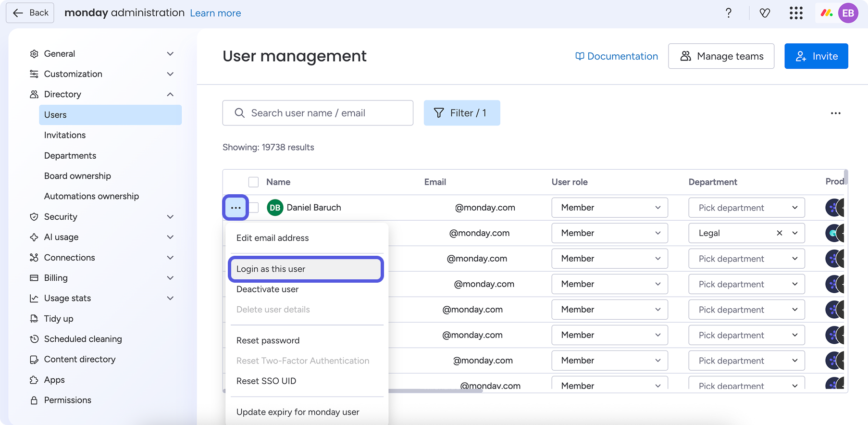
Task: Expand the Billing section chevron
Action: [x=170, y=278]
